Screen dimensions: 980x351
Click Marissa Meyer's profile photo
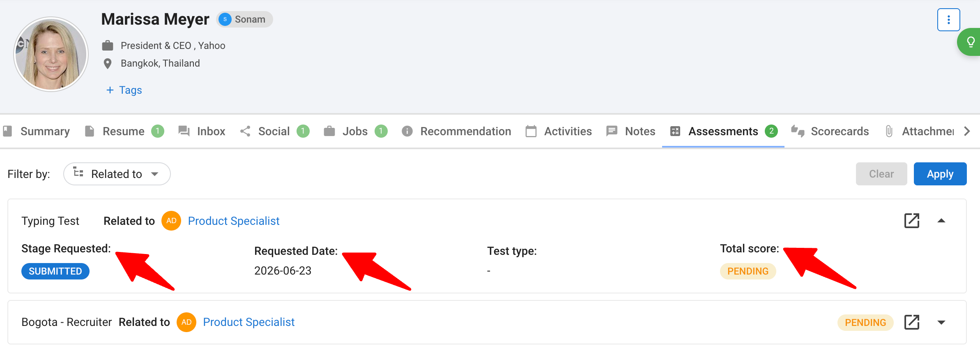pyautogui.click(x=51, y=54)
